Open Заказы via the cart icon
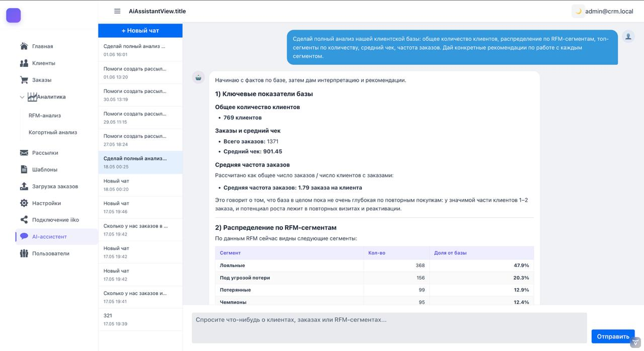Screen dimensions: 644x351 [x=24, y=80]
